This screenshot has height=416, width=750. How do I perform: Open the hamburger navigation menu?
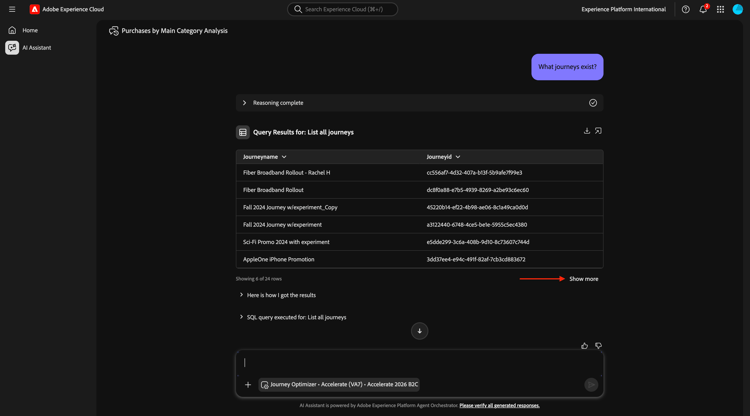click(x=12, y=9)
